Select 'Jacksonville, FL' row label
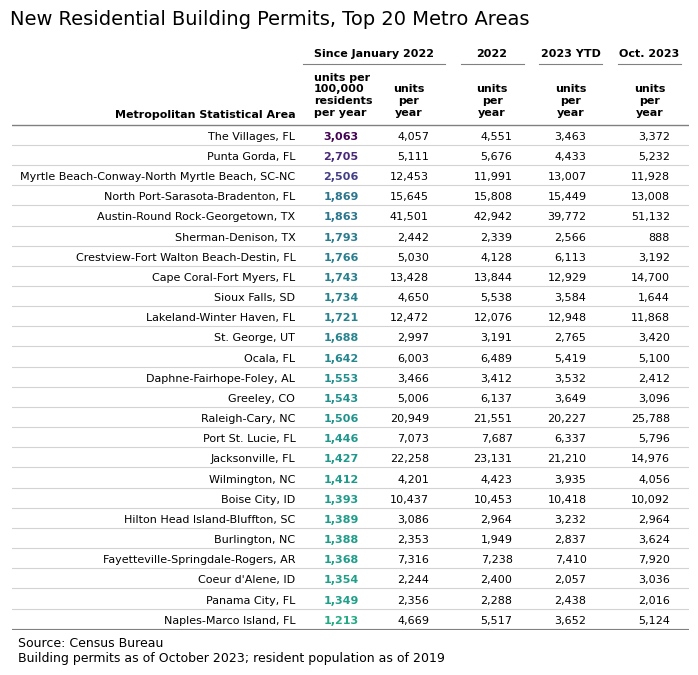This screenshot has height=675, width=698. [x=253, y=459]
